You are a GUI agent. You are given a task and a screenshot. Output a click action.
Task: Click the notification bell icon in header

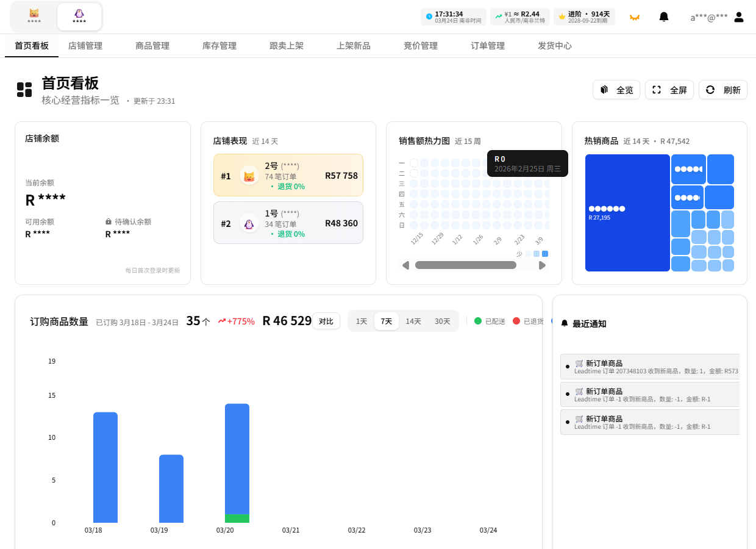click(x=664, y=17)
